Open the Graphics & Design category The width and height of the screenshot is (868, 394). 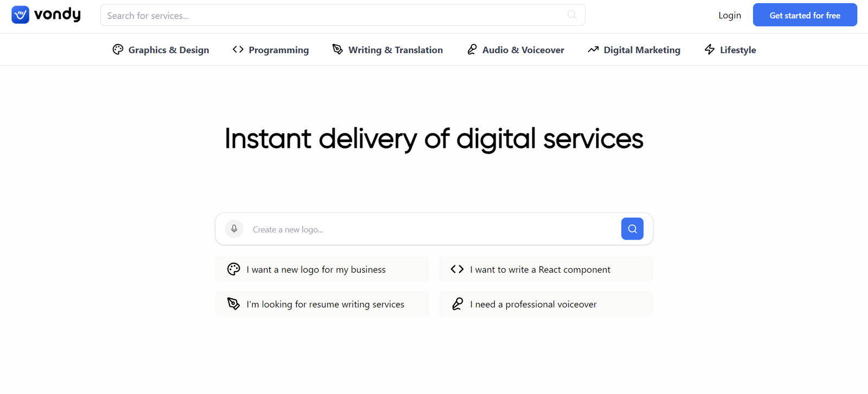[x=168, y=50]
